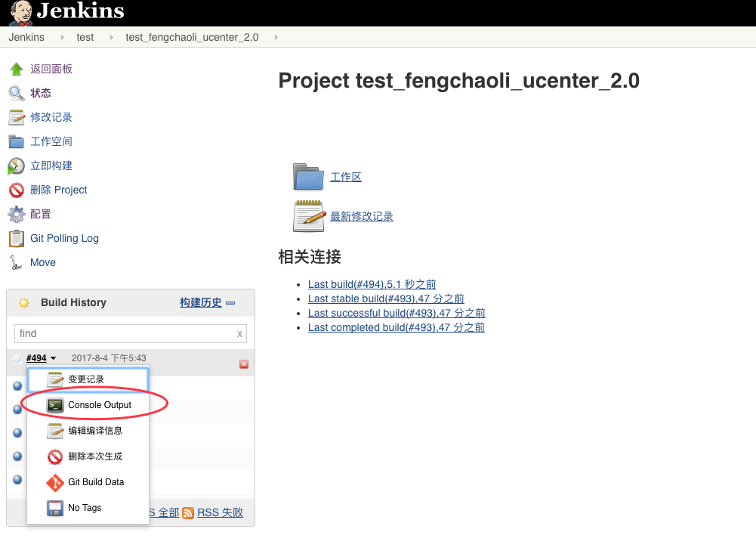The image size is (756, 560).
Task: Click the red prohibition icon beside 删除本次生成
Action: click(x=55, y=456)
